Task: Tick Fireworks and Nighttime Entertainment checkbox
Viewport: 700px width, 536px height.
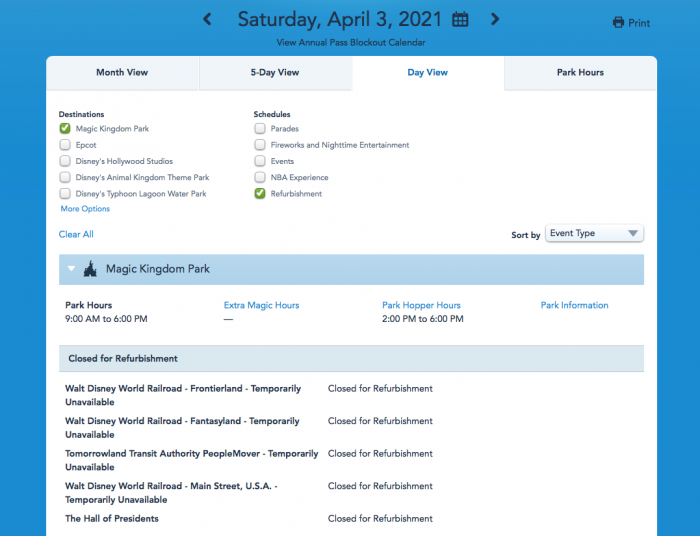Action: tap(260, 145)
